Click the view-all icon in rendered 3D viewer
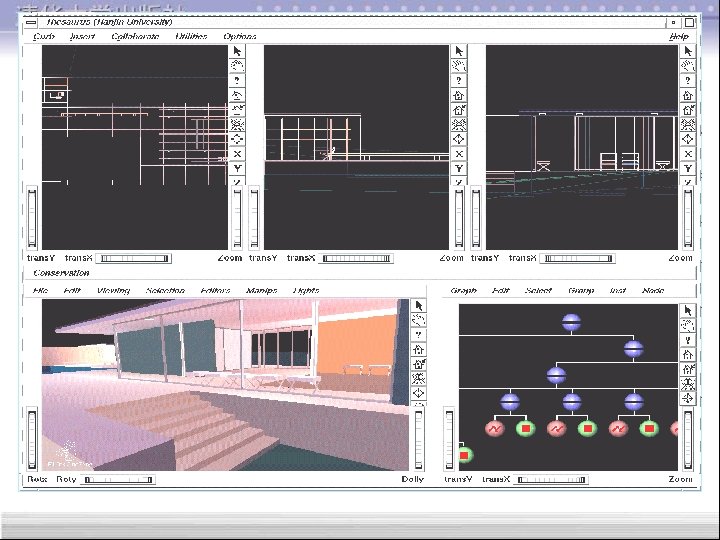This screenshot has height=540, width=720. point(418,378)
